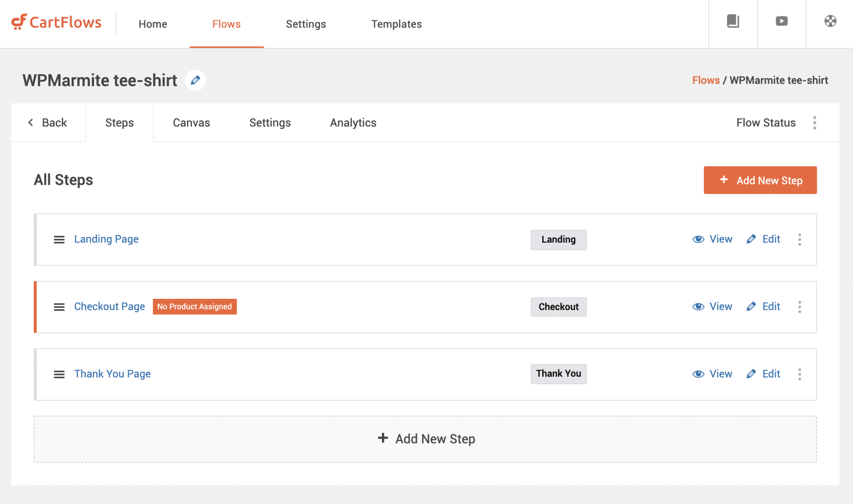Image resolution: width=853 pixels, height=504 pixels.
Task: Open Templates in top navigation
Action: tap(397, 24)
